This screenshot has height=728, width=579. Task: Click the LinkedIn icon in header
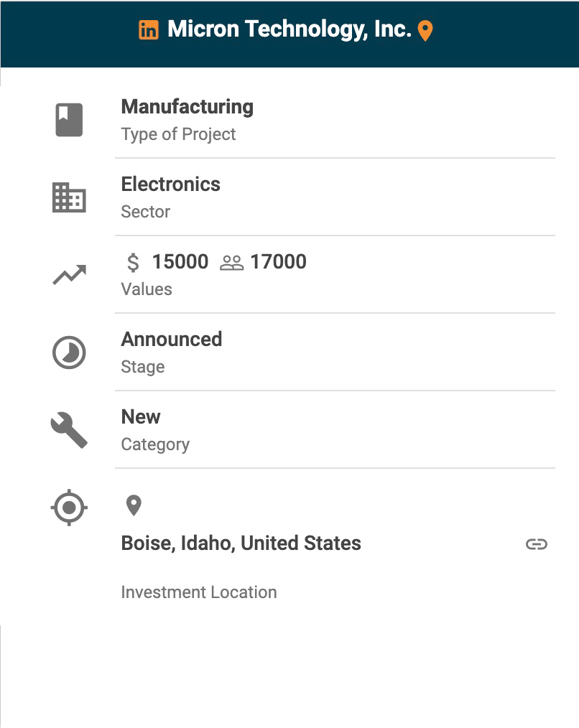(149, 30)
